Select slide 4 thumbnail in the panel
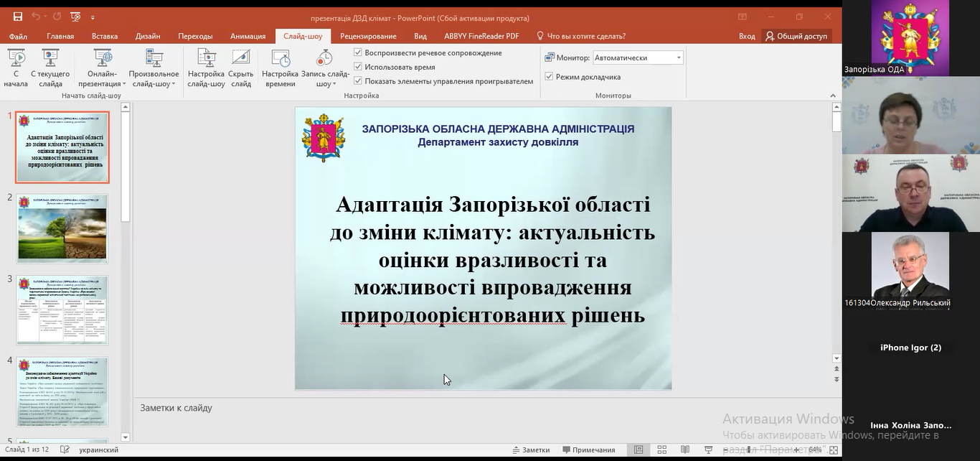This screenshot has height=461, width=980. [x=62, y=391]
